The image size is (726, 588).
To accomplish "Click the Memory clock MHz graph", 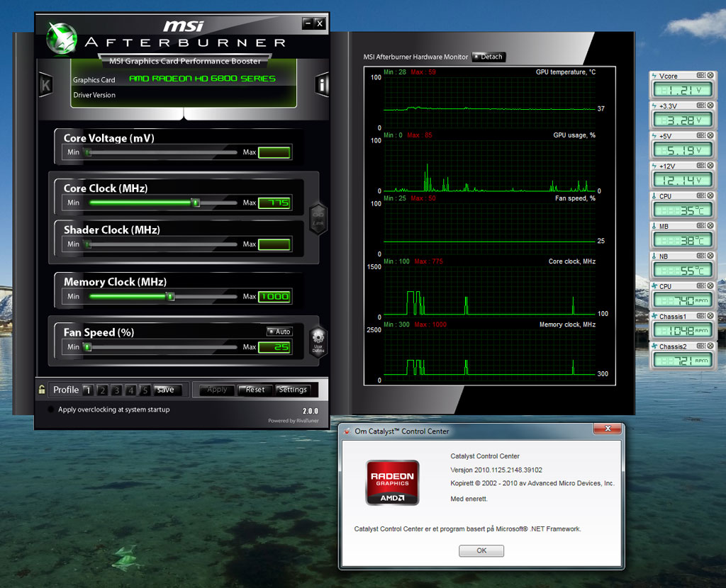I will coord(489,355).
